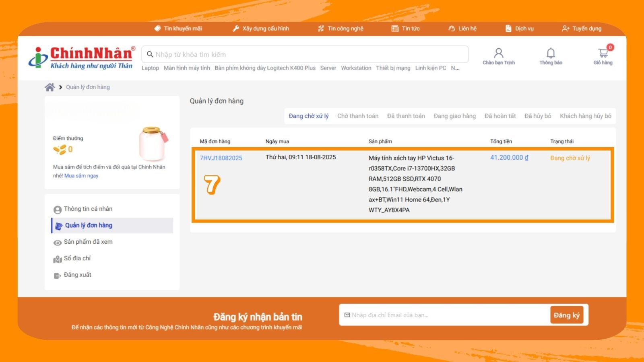Click the order date 09:11 18-08-2025

[x=301, y=157]
